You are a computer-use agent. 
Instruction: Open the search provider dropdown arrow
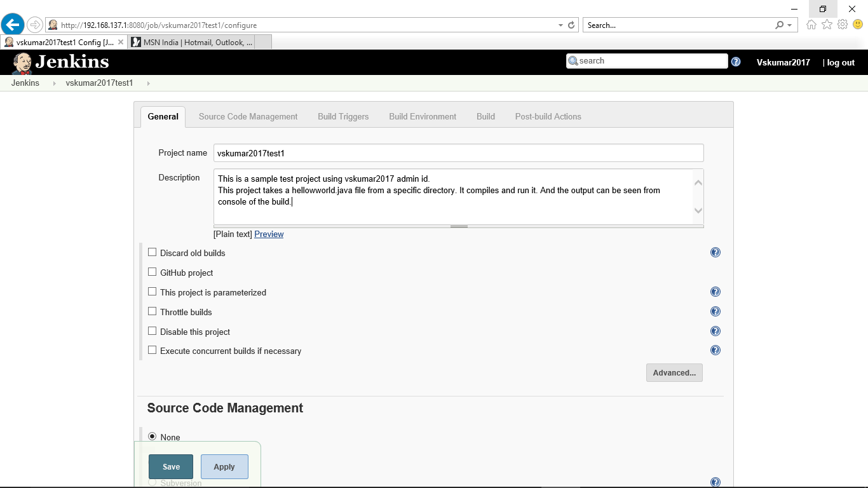tap(789, 24)
